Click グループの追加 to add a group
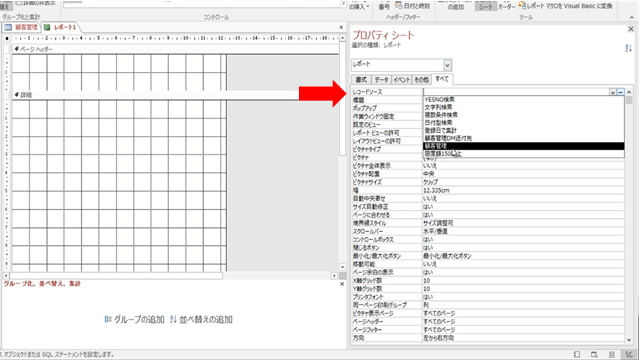 pos(135,320)
